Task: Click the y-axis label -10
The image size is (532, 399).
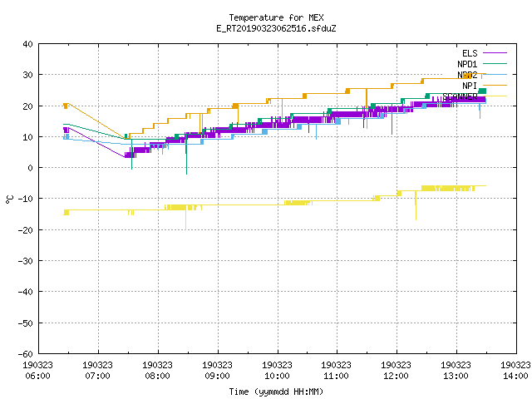Action: coord(26,199)
